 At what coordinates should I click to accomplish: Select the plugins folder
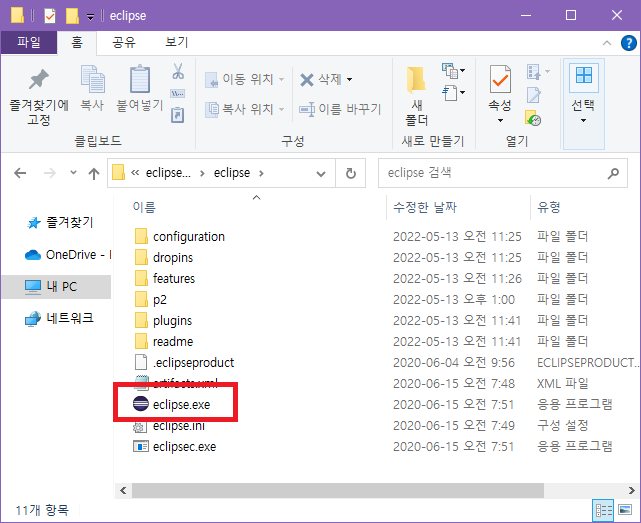[163, 321]
